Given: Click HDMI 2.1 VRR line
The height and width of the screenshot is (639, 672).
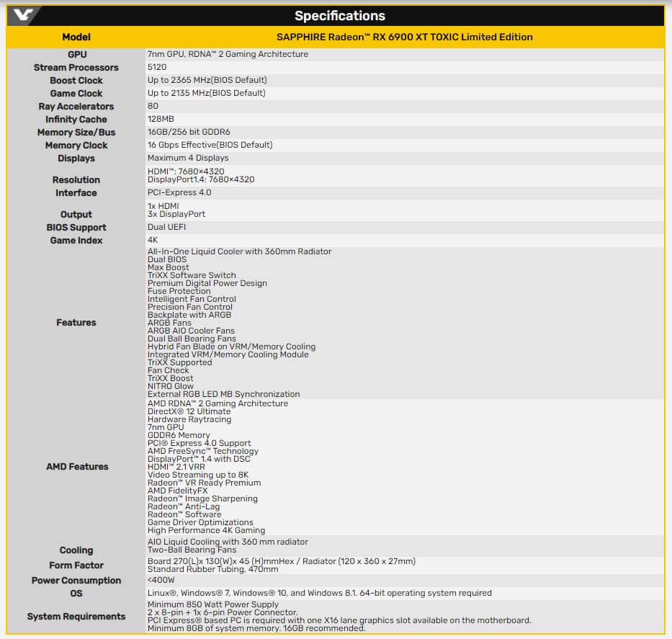Looking at the screenshot, I should tap(176, 467).
